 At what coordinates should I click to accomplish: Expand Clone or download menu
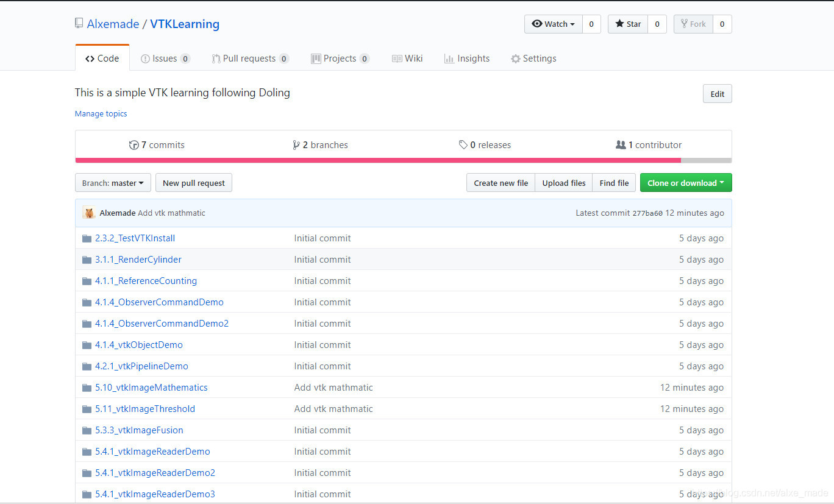coord(686,183)
